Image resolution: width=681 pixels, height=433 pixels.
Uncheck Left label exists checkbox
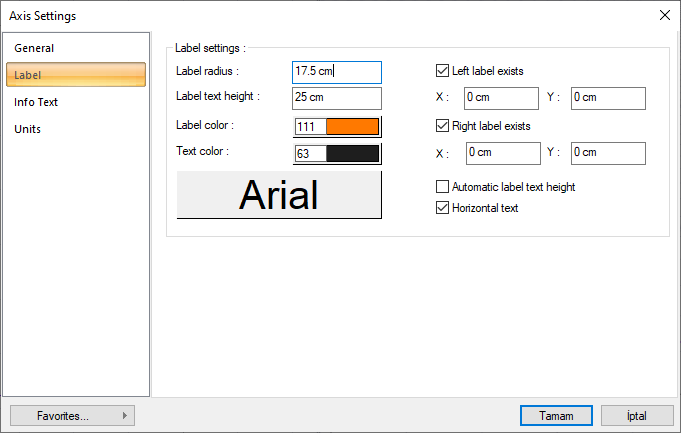(x=443, y=72)
